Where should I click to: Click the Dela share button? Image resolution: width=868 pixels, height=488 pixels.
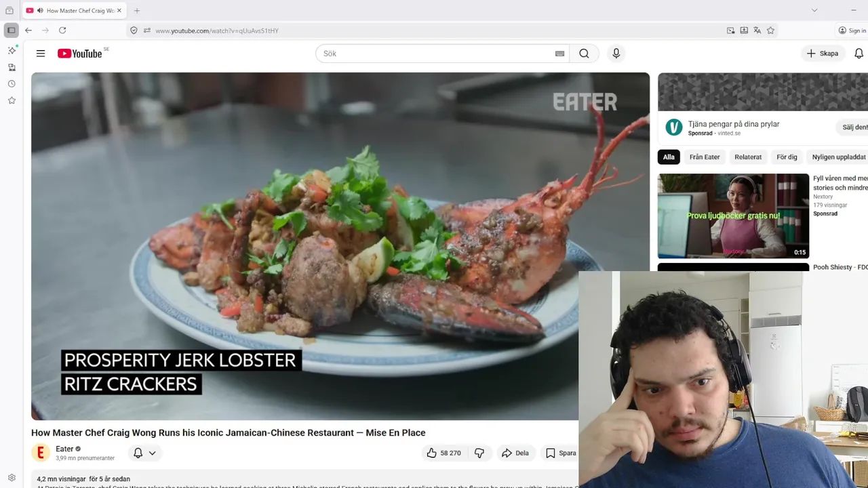515,453
